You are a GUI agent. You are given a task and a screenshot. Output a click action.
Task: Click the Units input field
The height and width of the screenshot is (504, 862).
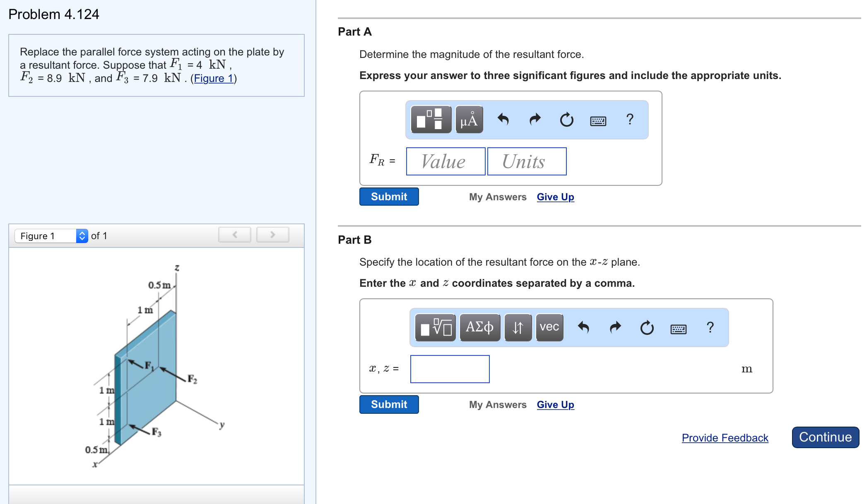point(527,161)
